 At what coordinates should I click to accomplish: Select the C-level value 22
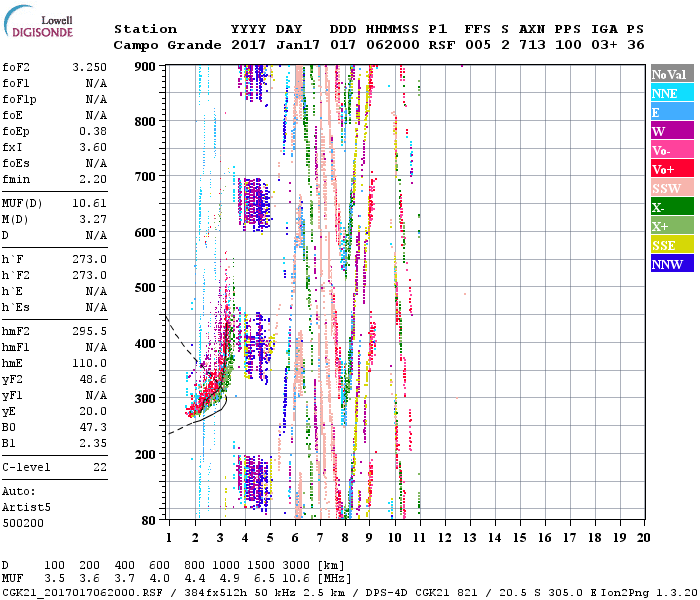[x=99, y=467]
